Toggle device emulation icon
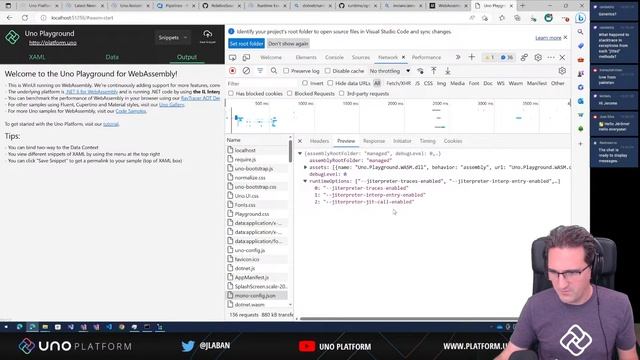Viewport: 640px width, 360px height. point(246,58)
